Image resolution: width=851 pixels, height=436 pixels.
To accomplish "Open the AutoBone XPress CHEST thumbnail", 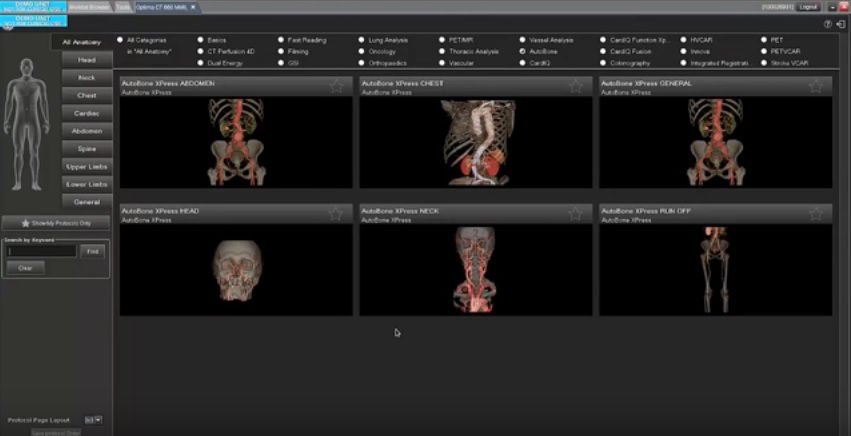I will point(475,142).
